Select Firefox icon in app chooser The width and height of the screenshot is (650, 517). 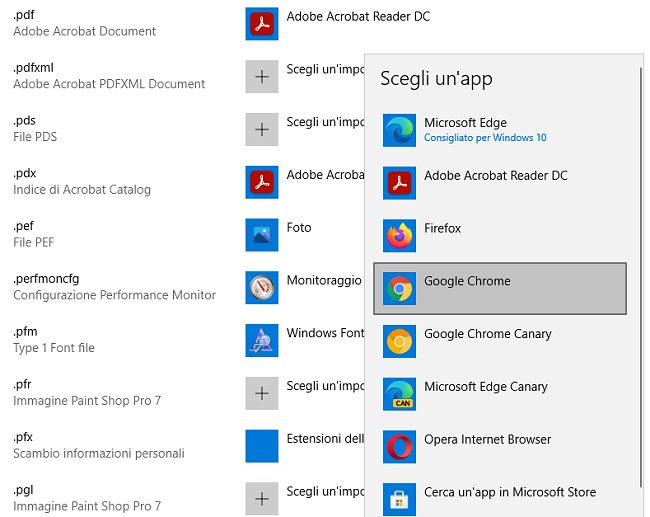(x=399, y=236)
